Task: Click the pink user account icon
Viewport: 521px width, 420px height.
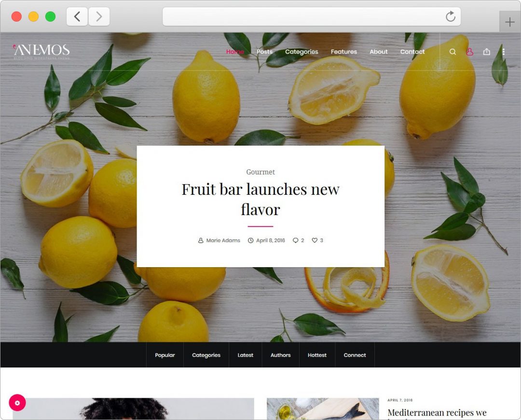Action: point(469,52)
